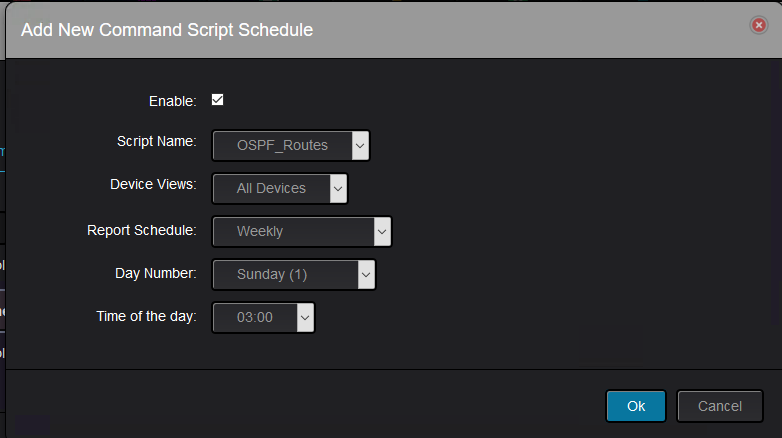Expand the Script Name dropdown arrow
This screenshot has width=782, height=438.
360,146
